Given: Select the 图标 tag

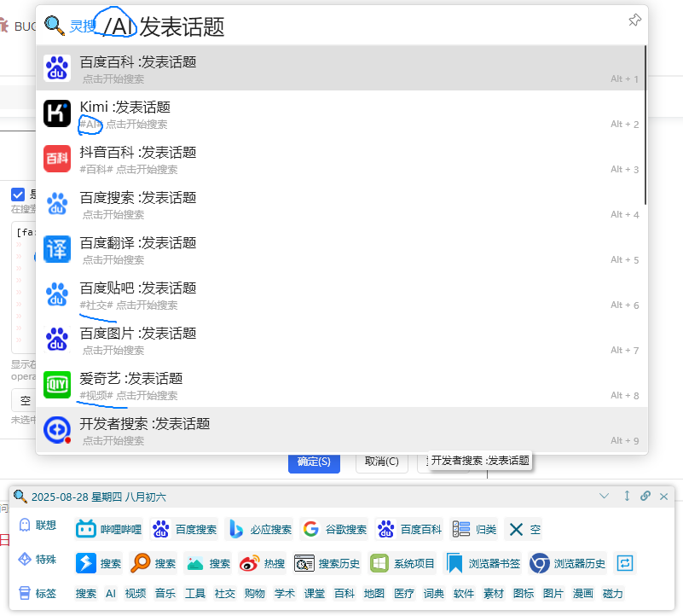Looking at the screenshot, I should (524, 593).
